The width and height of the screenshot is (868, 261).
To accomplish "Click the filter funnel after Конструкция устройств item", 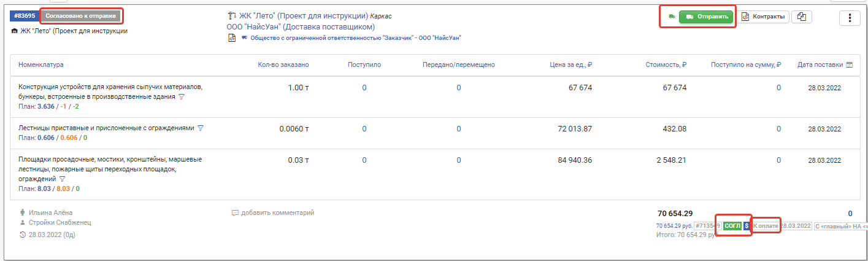I will (x=181, y=97).
